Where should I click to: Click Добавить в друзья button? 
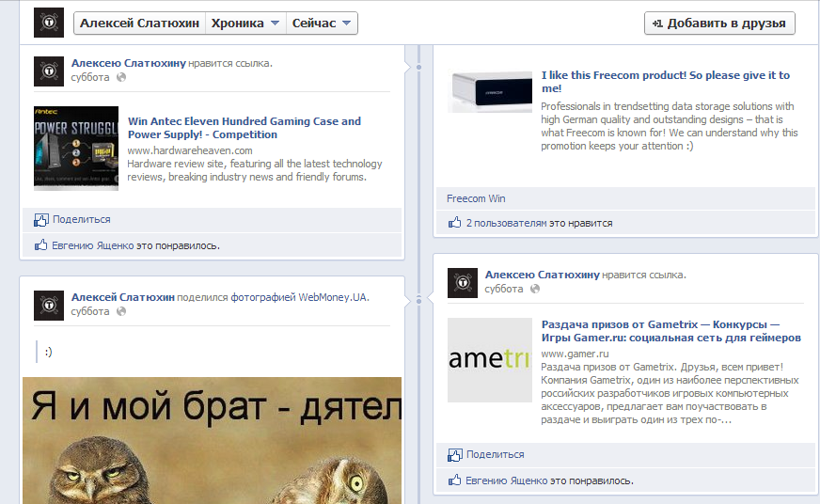[x=719, y=23]
